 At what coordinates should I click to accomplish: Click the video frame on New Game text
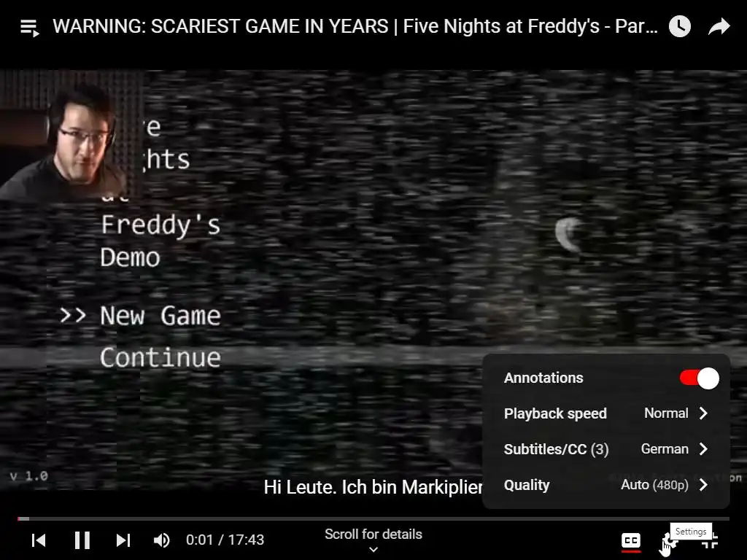click(160, 315)
